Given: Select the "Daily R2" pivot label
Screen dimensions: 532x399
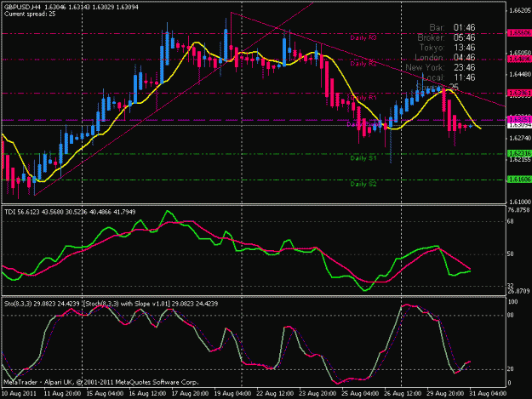Looking at the screenshot, I should [363, 64].
